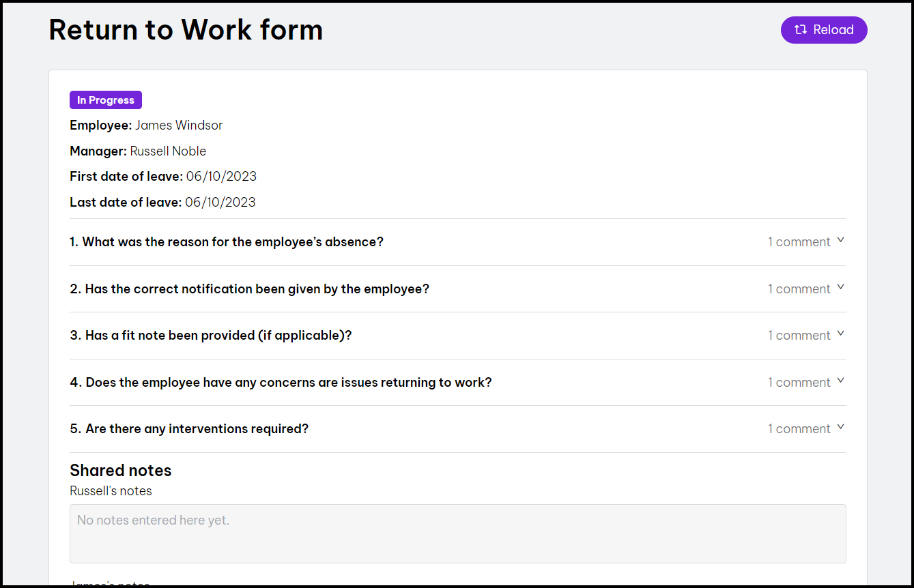Click the question 5 interventions required title

tap(189, 429)
